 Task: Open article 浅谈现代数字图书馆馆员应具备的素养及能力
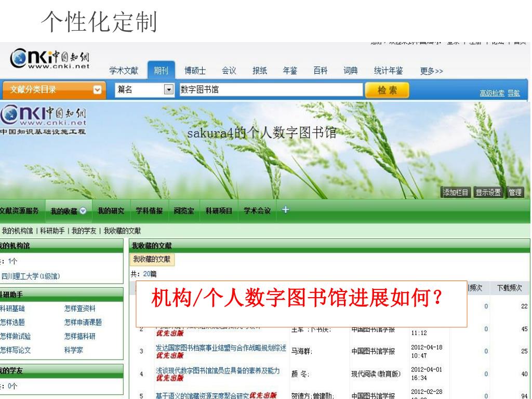pyautogui.click(x=218, y=370)
